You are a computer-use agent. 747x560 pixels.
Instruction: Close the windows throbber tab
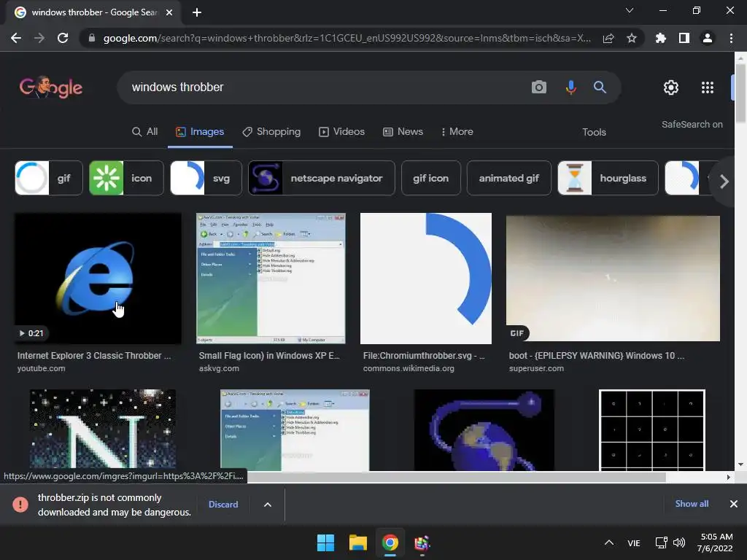pyautogui.click(x=169, y=12)
